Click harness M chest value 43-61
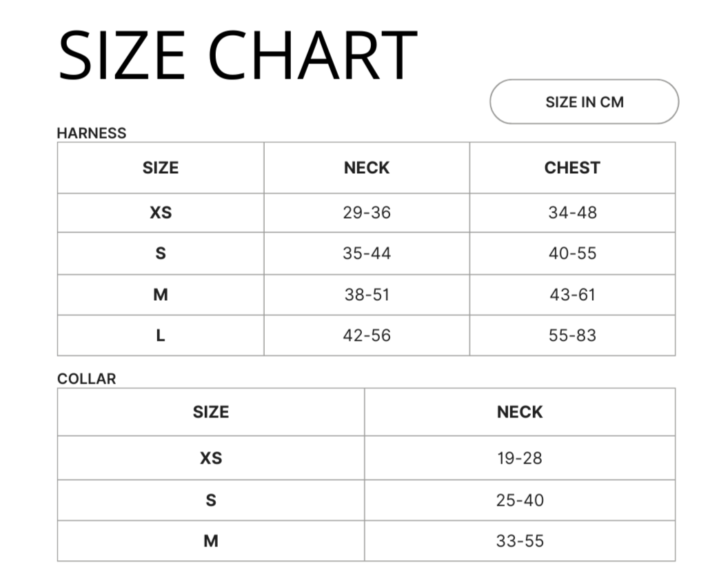The height and width of the screenshot is (583, 728). pos(572,295)
